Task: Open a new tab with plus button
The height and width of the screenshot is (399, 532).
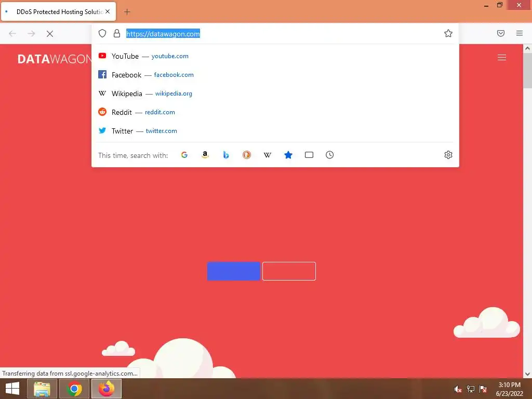Action: pyautogui.click(x=127, y=12)
